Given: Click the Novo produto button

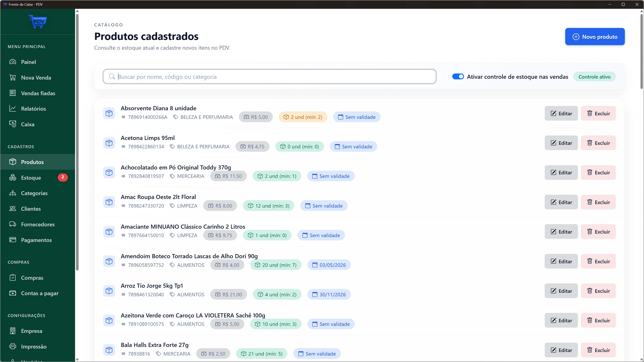Looking at the screenshot, I should pos(595,37).
